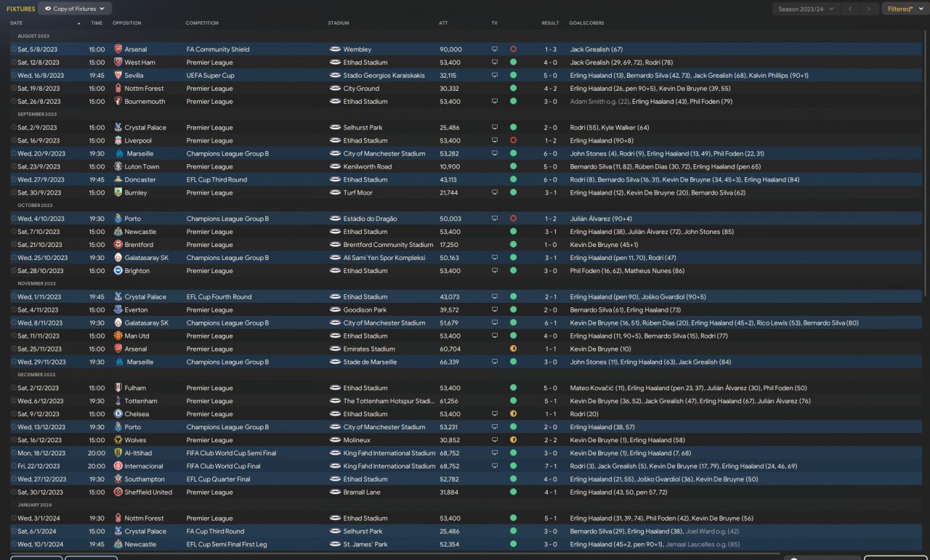The height and width of the screenshot is (560, 930).
Task: Open the EFL Cup Quarter Final link
Action: (x=218, y=479)
